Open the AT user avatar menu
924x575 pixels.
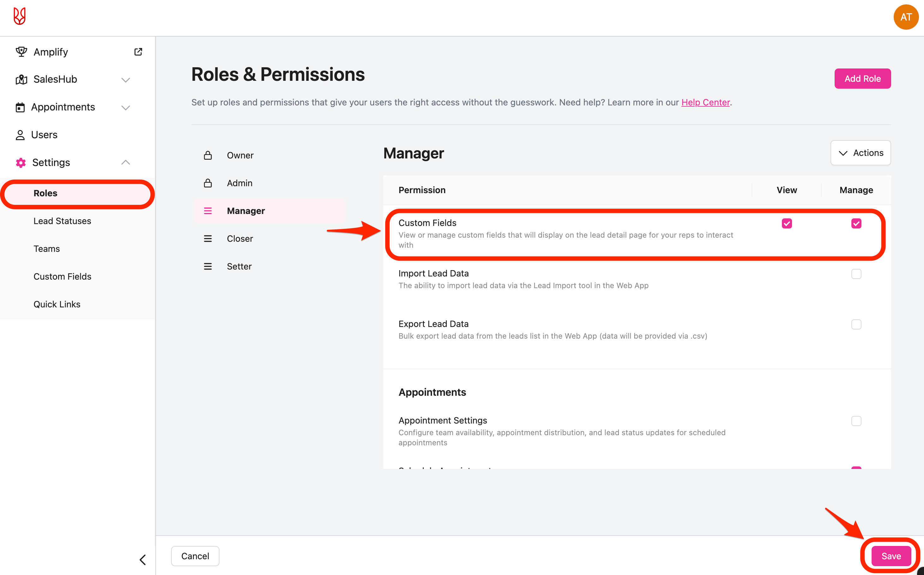(x=906, y=17)
